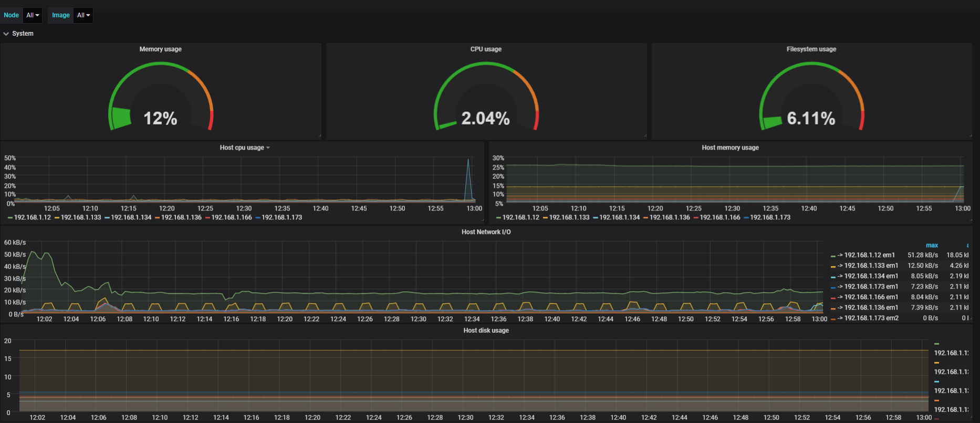The height and width of the screenshot is (423, 980).
Task: Open the Image variable dropdown
Action: [x=84, y=15]
